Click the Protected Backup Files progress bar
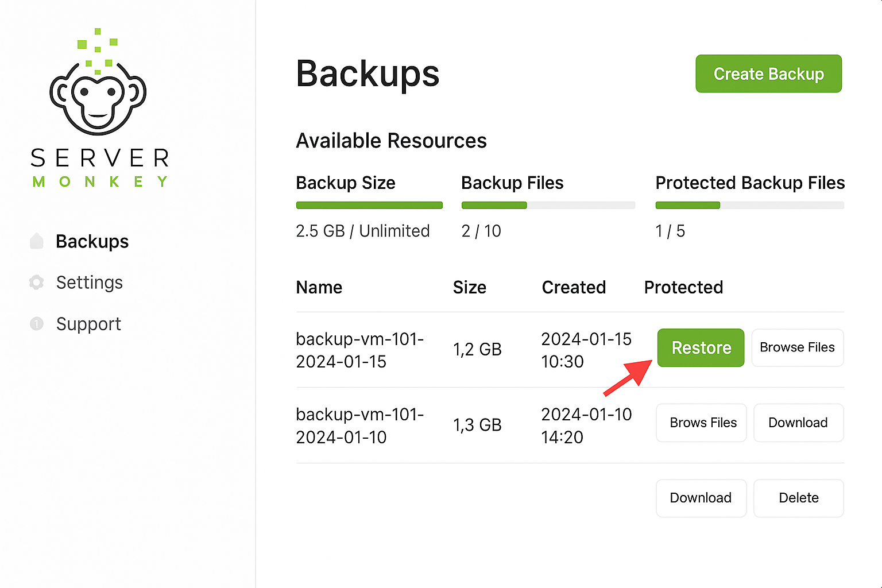Image resolution: width=882 pixels, height=588 pixels. click(750, 205)
